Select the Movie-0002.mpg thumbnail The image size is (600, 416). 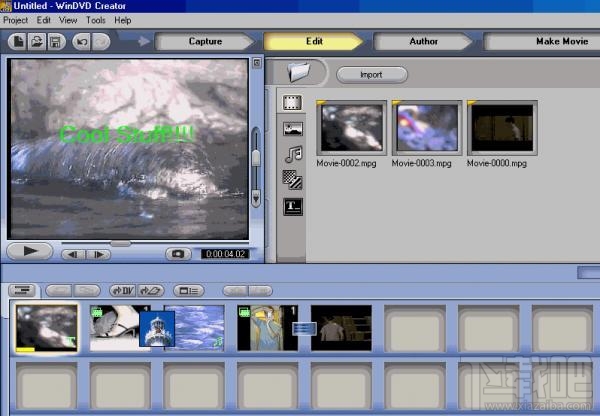[352, 128]
